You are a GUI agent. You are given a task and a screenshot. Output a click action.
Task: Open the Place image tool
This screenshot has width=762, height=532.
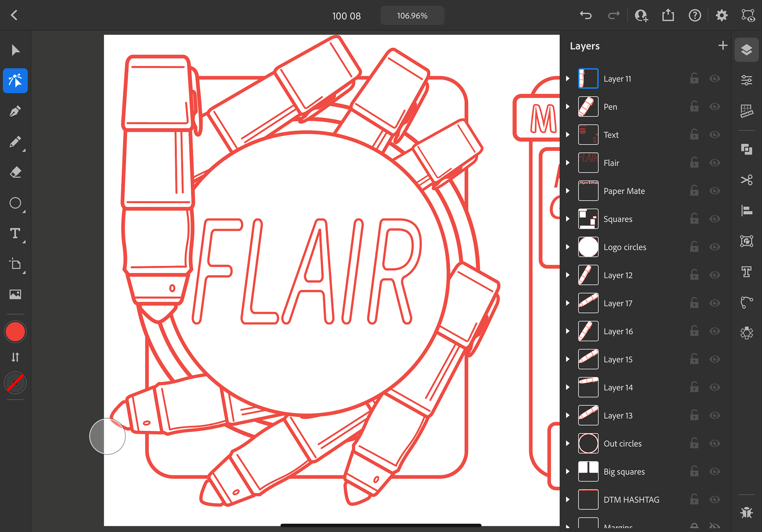point(15,294)
